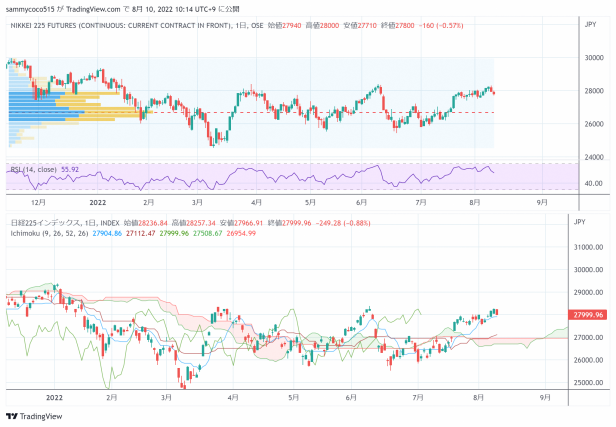The width and height of the screenshot is (616, 427).
Task: Click 8月 on futures chart time axis
Action: pos(475,202)
